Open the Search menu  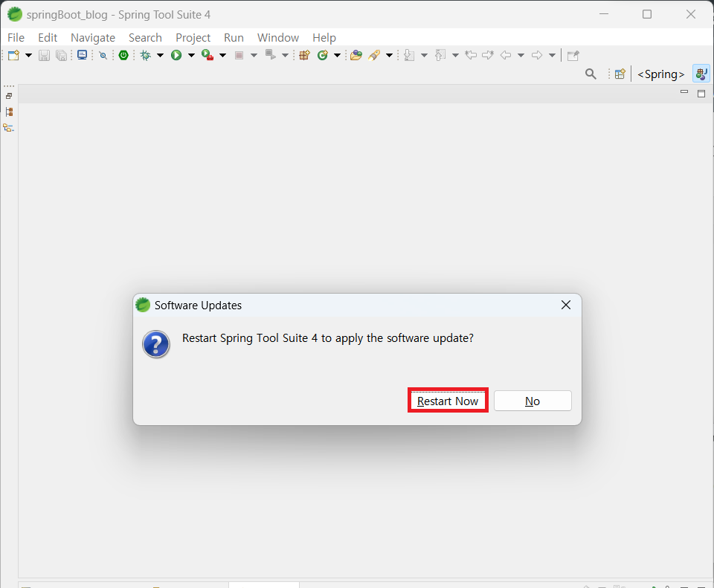(x=145, y=38)
